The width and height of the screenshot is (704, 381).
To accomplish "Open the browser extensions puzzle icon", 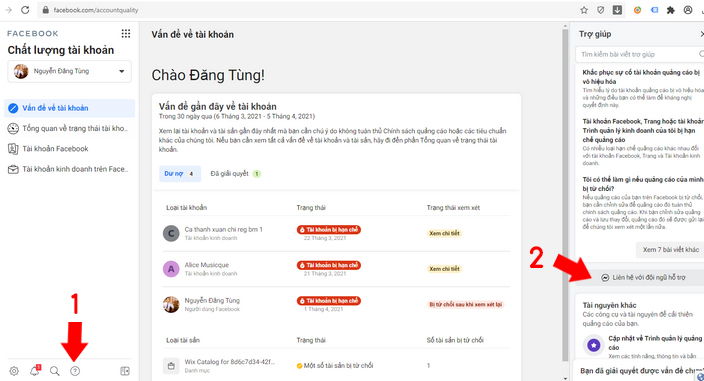I will (671, 10).
